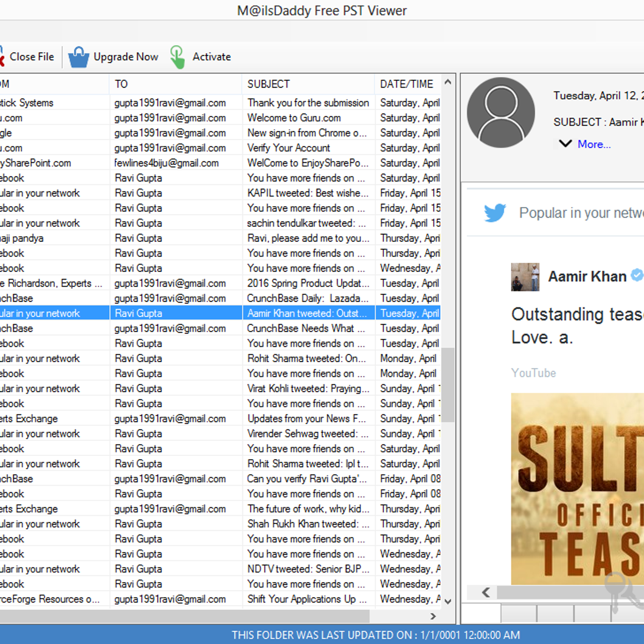Click Aamir Khan's profile thumbnail
This screenshot has width=644, height=644.
click(525, 277)
